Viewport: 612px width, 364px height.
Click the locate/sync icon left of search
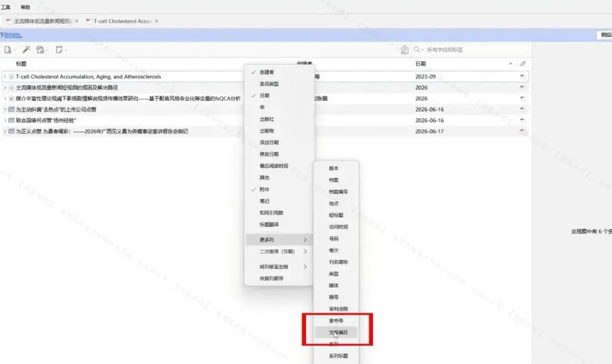tap(405, 50)
